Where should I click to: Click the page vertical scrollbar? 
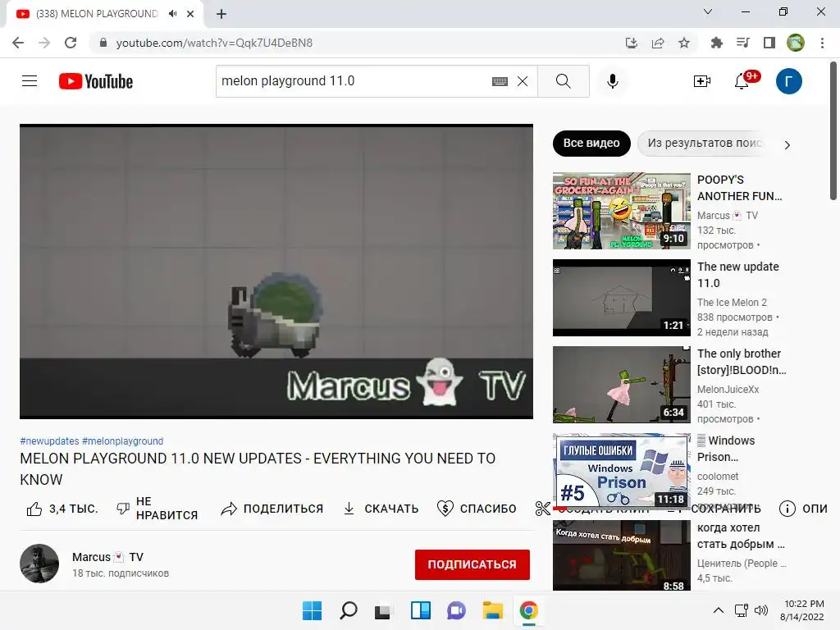point(833,131)
